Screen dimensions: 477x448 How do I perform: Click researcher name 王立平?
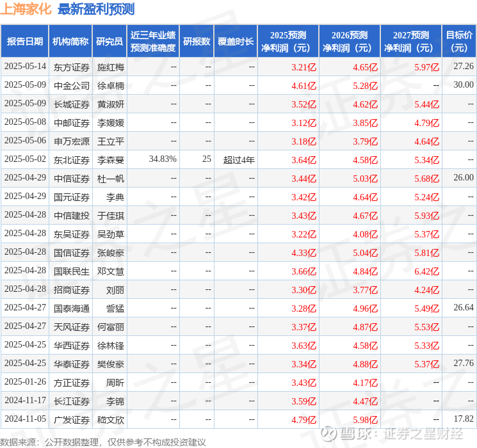pyautogui.click(x=110, y=141)
